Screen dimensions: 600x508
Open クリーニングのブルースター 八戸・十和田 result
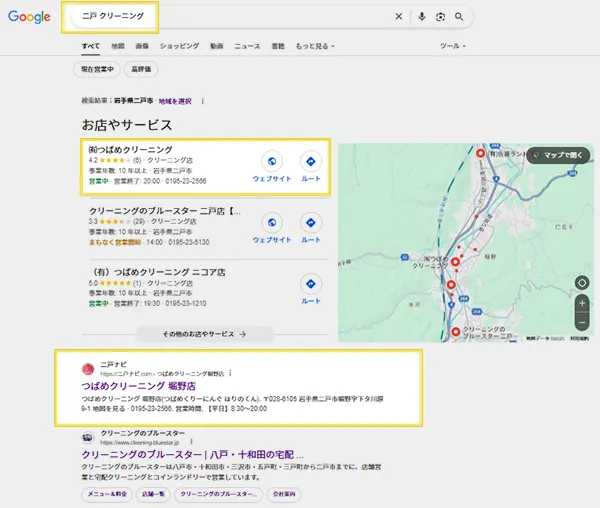tap(192, 454)
